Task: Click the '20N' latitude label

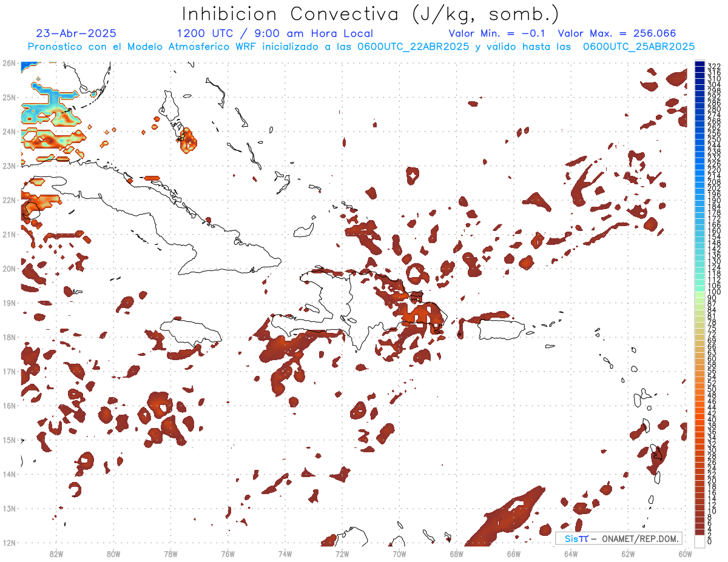Action: click(x=9, y=269)
